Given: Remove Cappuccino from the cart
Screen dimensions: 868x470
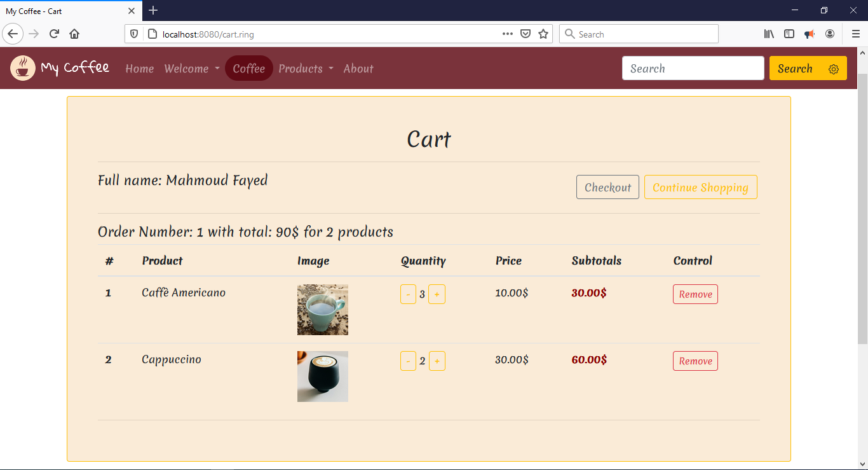Looking at the screenshot, I should coord(695,361).
